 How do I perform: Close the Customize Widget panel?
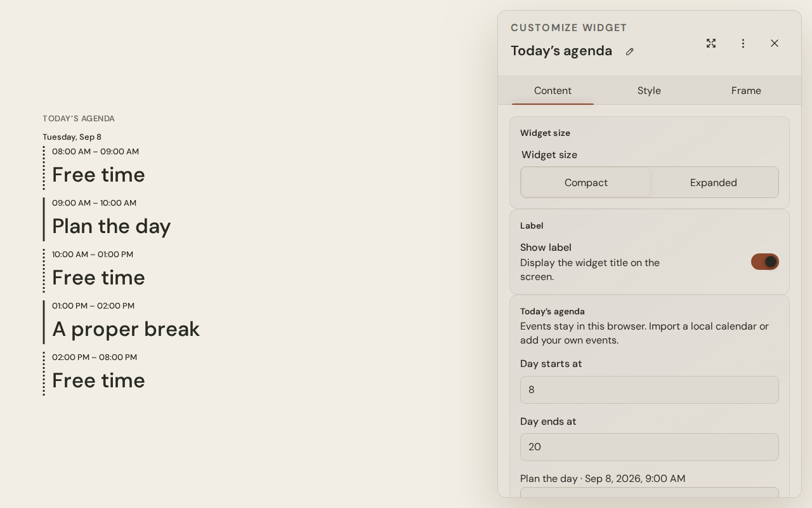(775, 43)
